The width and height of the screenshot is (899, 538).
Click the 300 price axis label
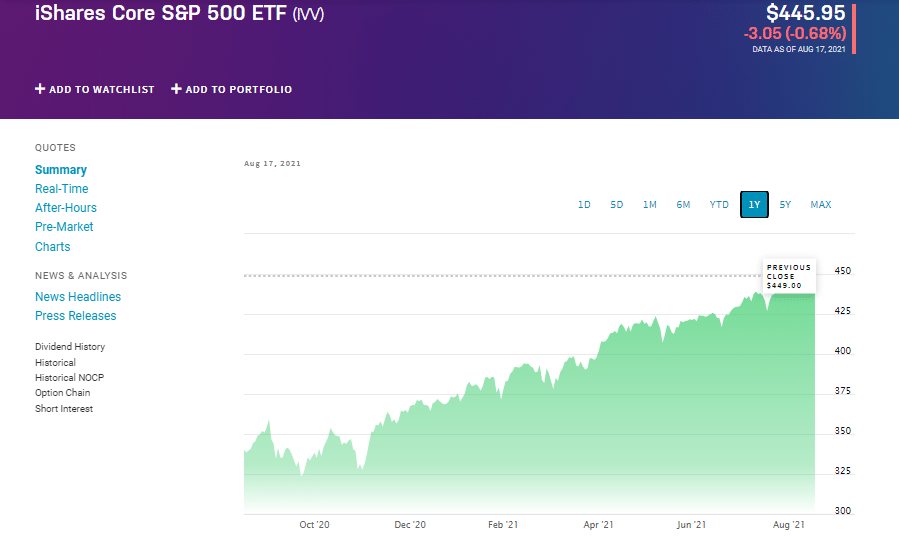click(842, 510)
